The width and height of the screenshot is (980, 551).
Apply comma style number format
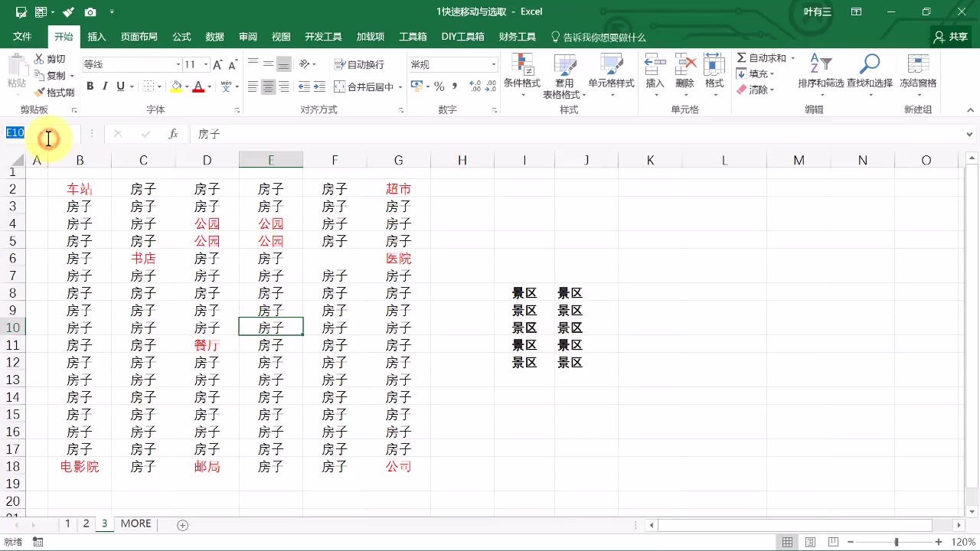[455, 86]
